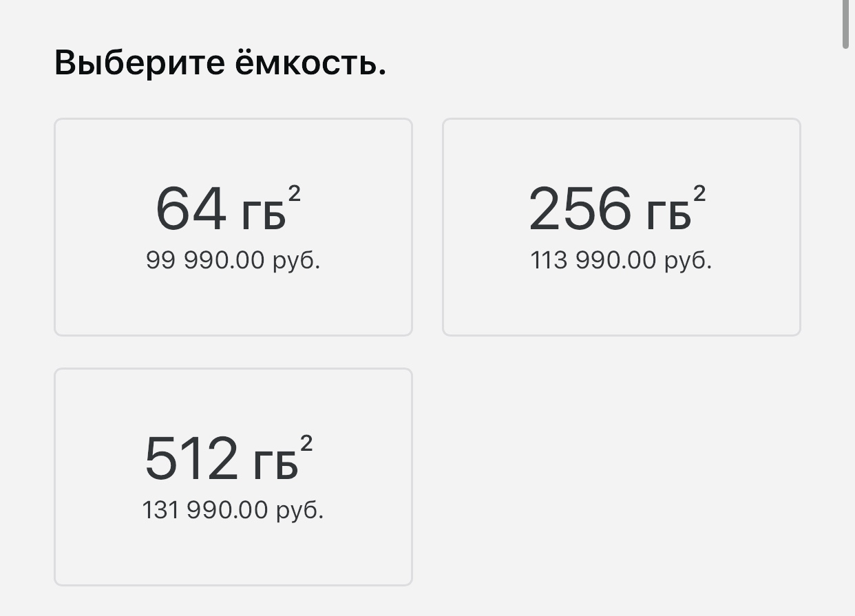Click the 131 990.00 руб. price

(233, 511)
